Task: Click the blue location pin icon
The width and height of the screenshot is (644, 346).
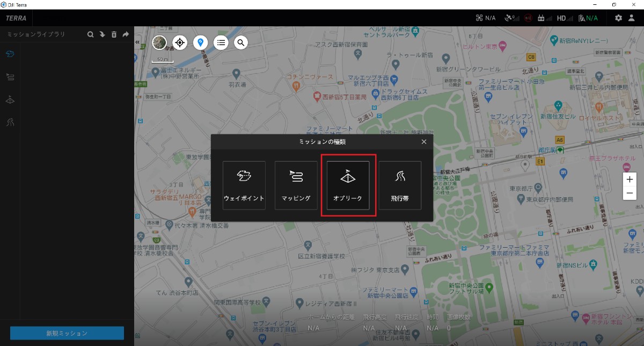Action: tap(200, 42)
